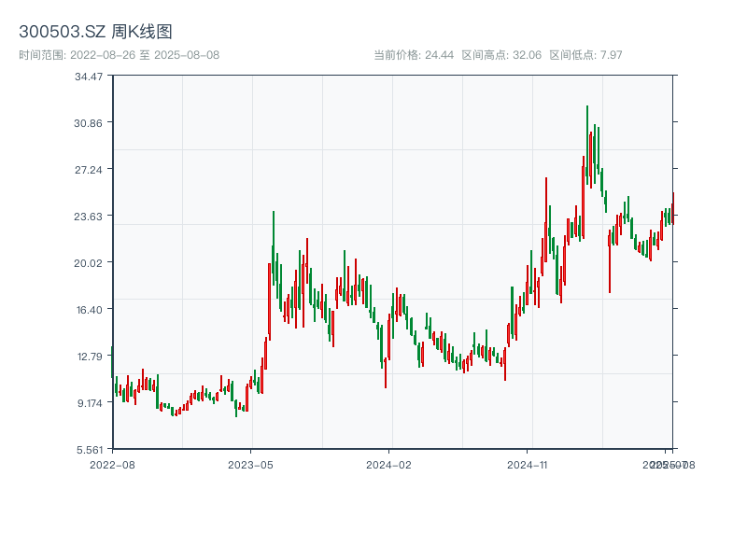This screenshot has width=747, height=560.
Task: Click the long red candle right of the peak
Action: click(x=609, y=263)
